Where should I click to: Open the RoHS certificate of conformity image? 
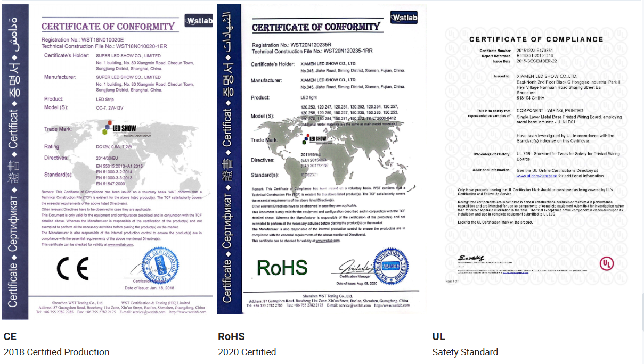(x=322, y=159)
